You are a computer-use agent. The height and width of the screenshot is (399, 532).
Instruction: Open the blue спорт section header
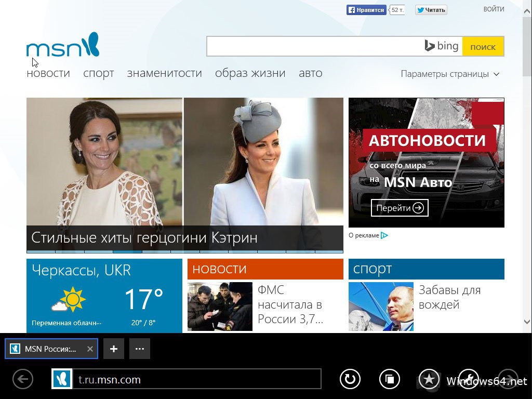(x=427, y=269)
